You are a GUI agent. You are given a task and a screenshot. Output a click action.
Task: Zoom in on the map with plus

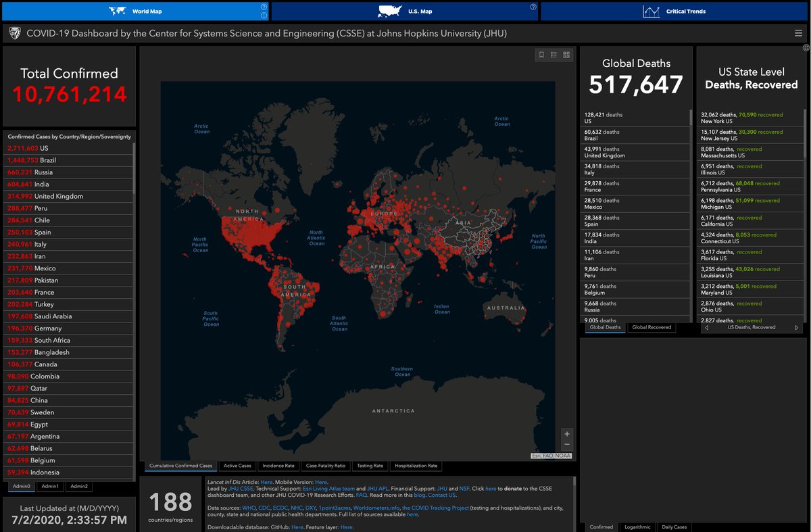coord(567,434)
